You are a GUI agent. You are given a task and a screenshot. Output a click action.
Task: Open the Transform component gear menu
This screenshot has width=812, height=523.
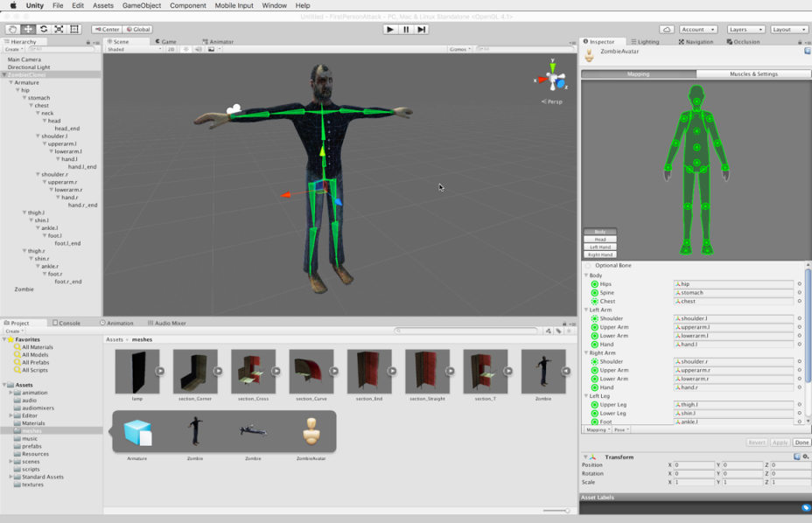806,457
